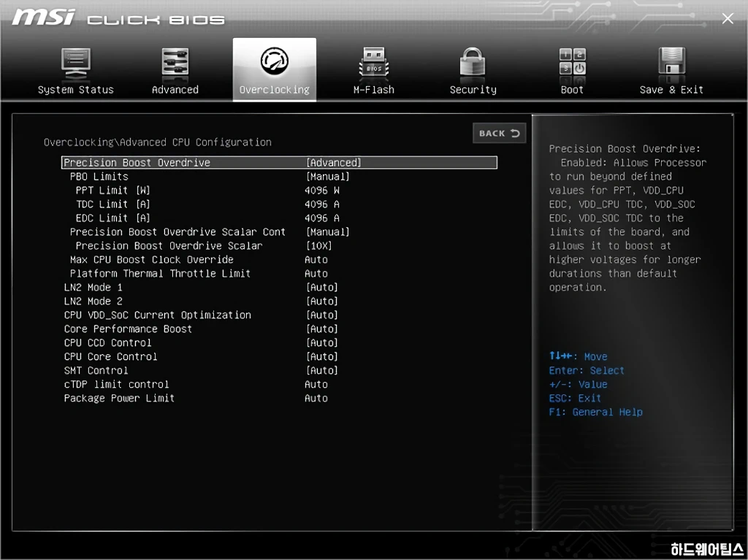748x560 pixels.
Task: Switch to the Advanced tab label
Action: pyautogui.click(x=175, y=90)
